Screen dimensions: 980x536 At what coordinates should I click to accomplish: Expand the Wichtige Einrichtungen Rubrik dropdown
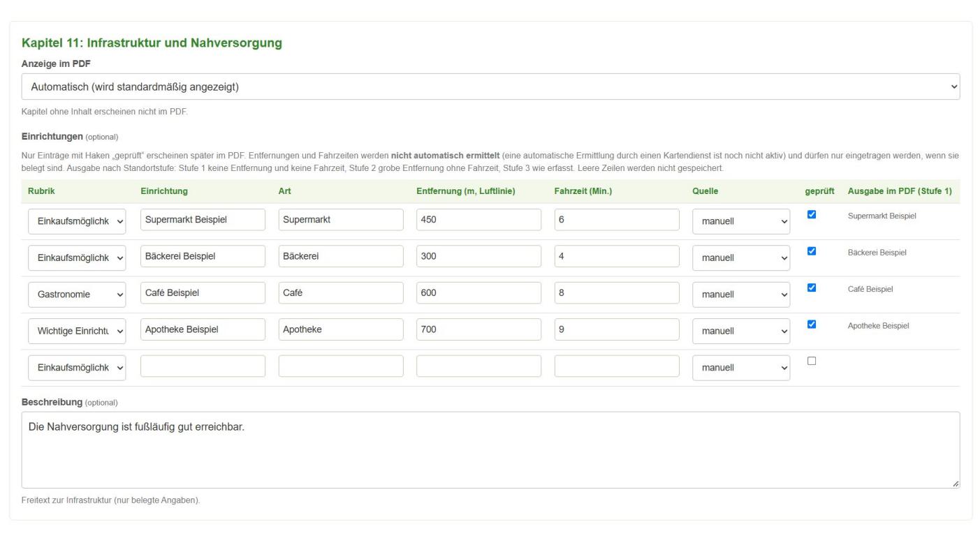click(77, 331)
